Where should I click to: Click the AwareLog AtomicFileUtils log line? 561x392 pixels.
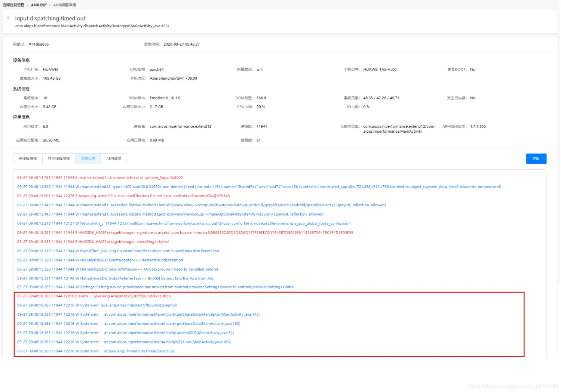[123, 196]
